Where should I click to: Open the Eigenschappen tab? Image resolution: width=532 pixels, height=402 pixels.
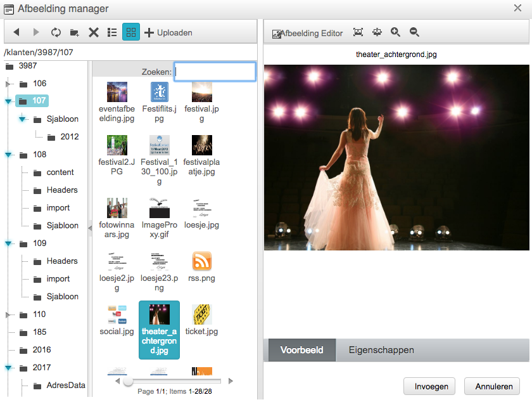(381, 350)
